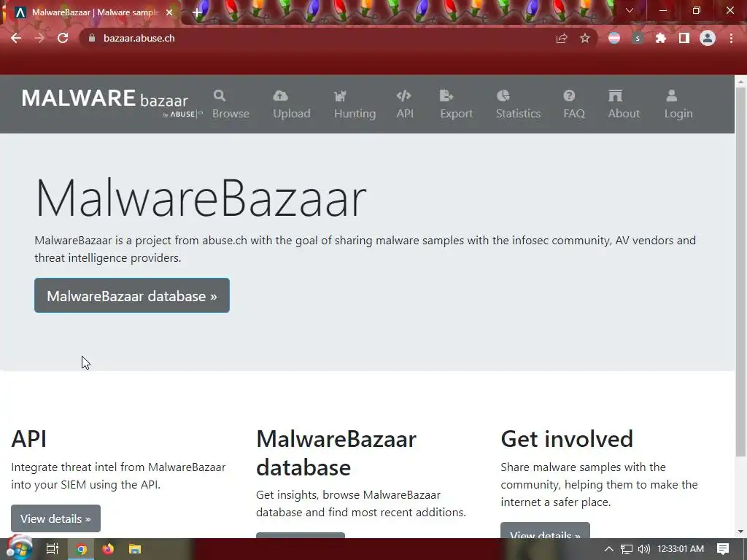
Task: Select the Hunting menu label
Action: coord(355,113)
